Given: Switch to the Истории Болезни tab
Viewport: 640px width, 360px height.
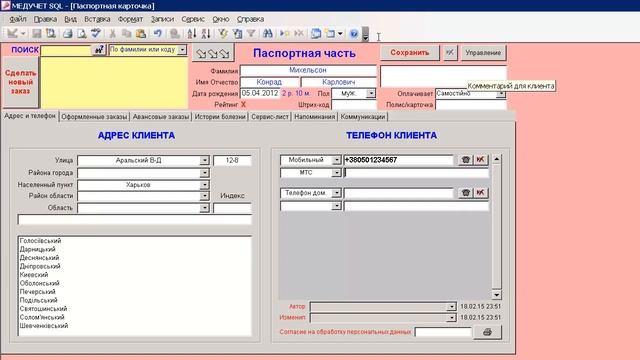Looking at the screenshot, I should coord(220,117).
